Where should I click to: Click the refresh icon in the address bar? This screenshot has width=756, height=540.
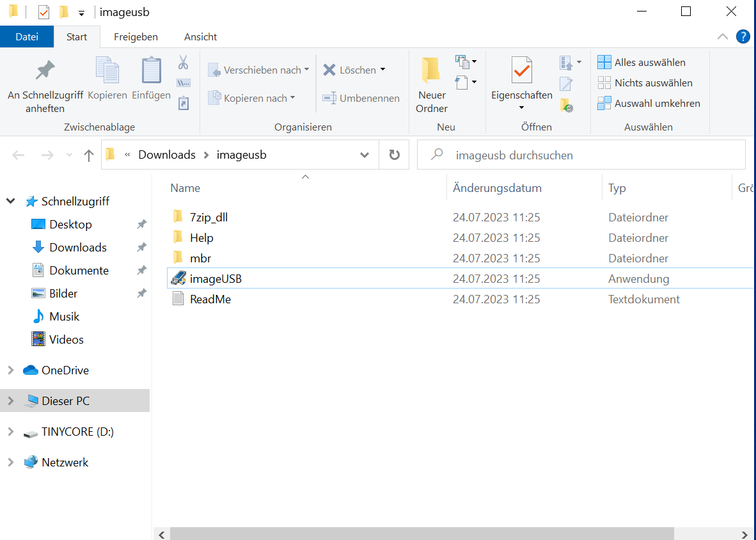point(394,154)
